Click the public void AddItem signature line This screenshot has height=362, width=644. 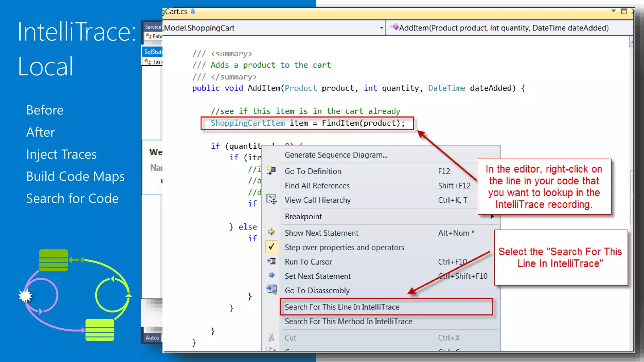click(x=358, y=88)
